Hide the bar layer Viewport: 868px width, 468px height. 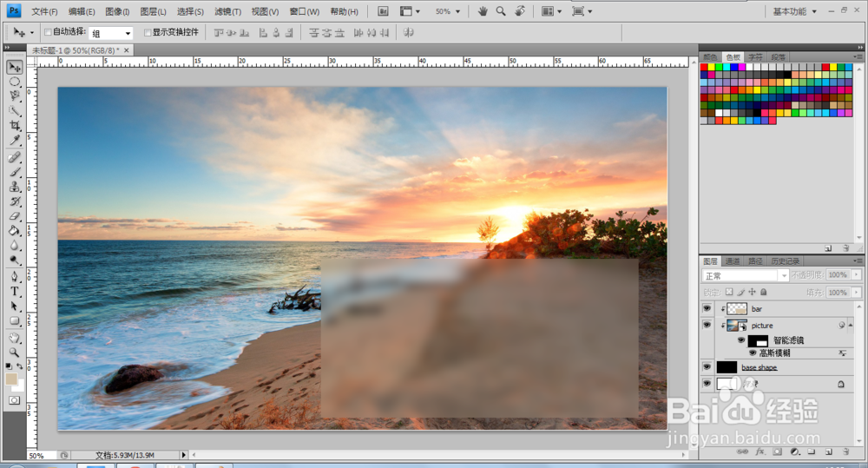pos(707,308)
